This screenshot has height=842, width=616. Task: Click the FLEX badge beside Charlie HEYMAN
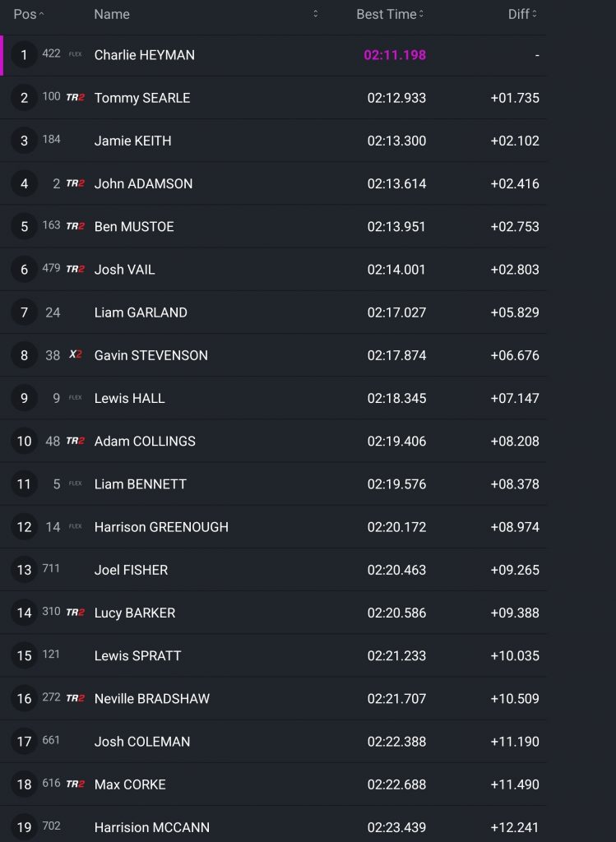click(75, 55)
